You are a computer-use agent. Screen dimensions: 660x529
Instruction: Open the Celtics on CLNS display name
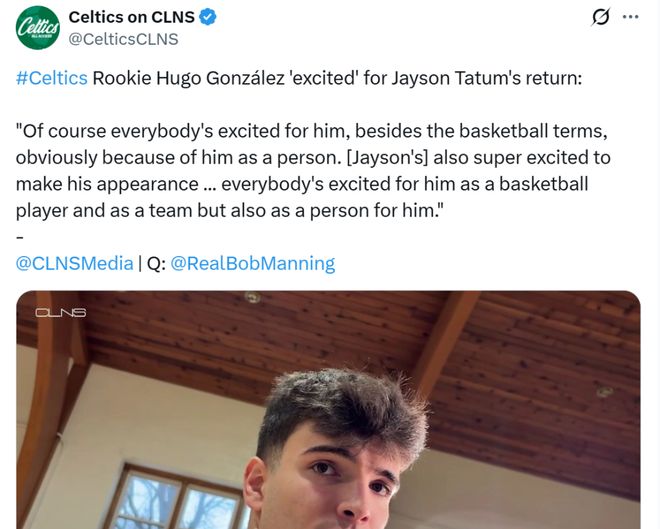point(131,17)
